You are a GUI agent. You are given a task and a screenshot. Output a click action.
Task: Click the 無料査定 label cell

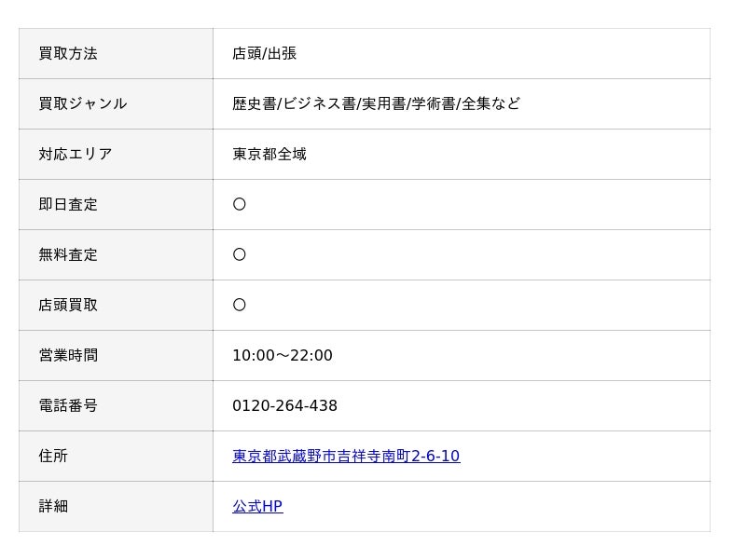pyautogui.click(x=116, y=254)
